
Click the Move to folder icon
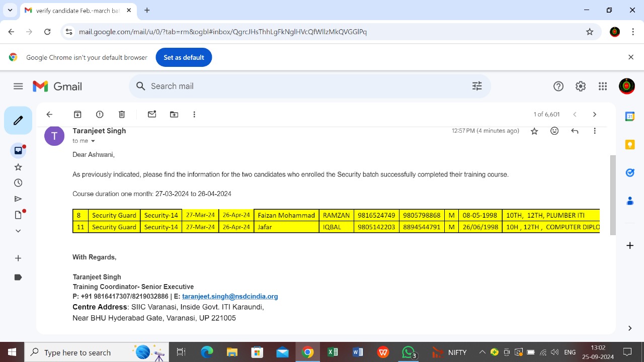click(174, 115)
